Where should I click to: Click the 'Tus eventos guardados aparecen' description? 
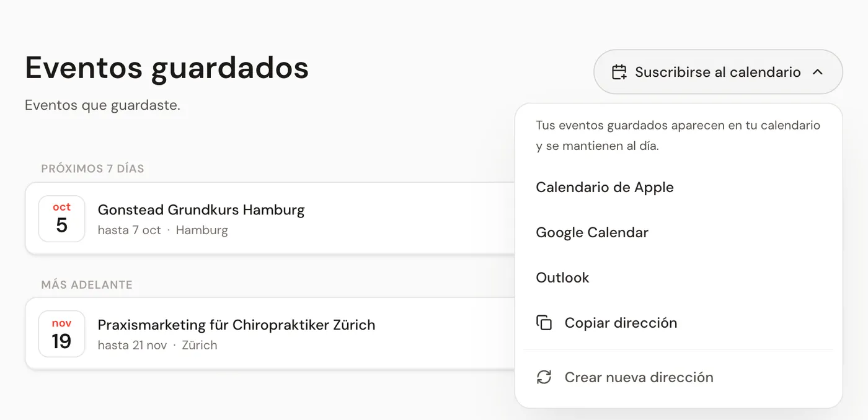click(x=678, y=136)
